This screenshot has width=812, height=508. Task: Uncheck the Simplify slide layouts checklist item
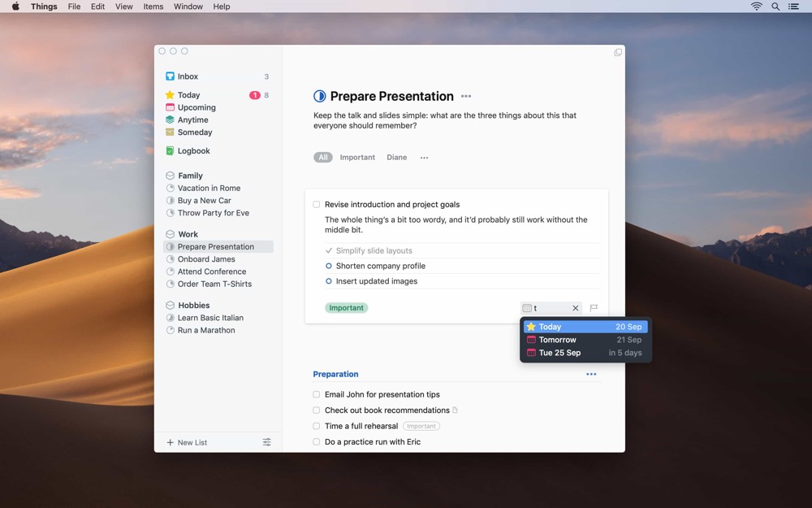pos(329,251)
